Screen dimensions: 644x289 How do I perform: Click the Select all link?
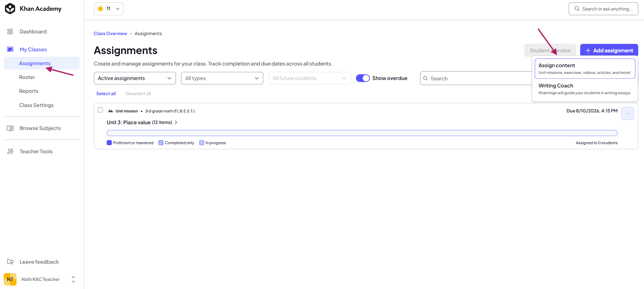click(106, 94)
